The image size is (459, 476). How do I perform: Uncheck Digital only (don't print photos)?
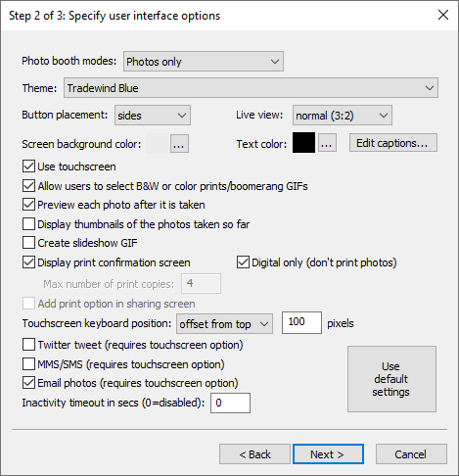point(243,262)
